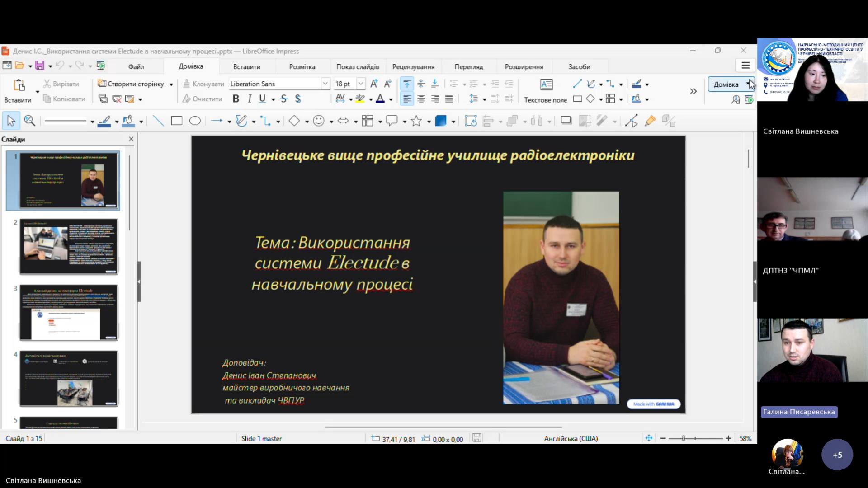This screenshot has width=868, height=488.
Task: Select the Rectangle drawing tool
Action: pyautogui.click(x=176, y=121)
